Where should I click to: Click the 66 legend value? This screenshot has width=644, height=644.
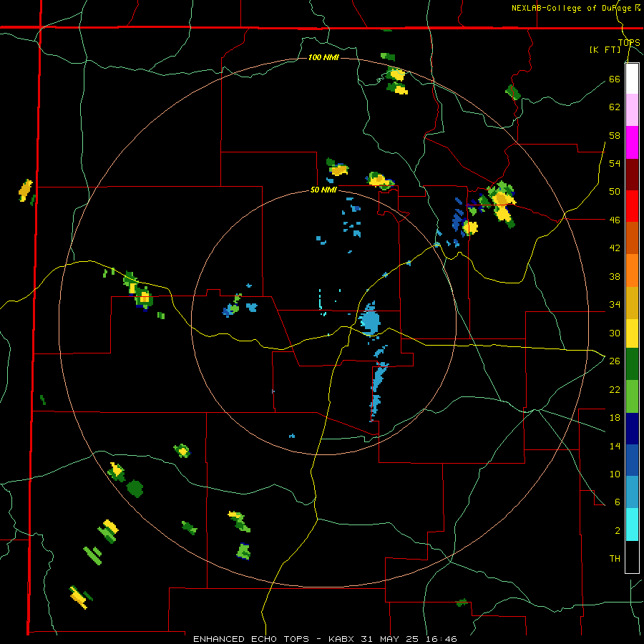click(x=615, y=79)
